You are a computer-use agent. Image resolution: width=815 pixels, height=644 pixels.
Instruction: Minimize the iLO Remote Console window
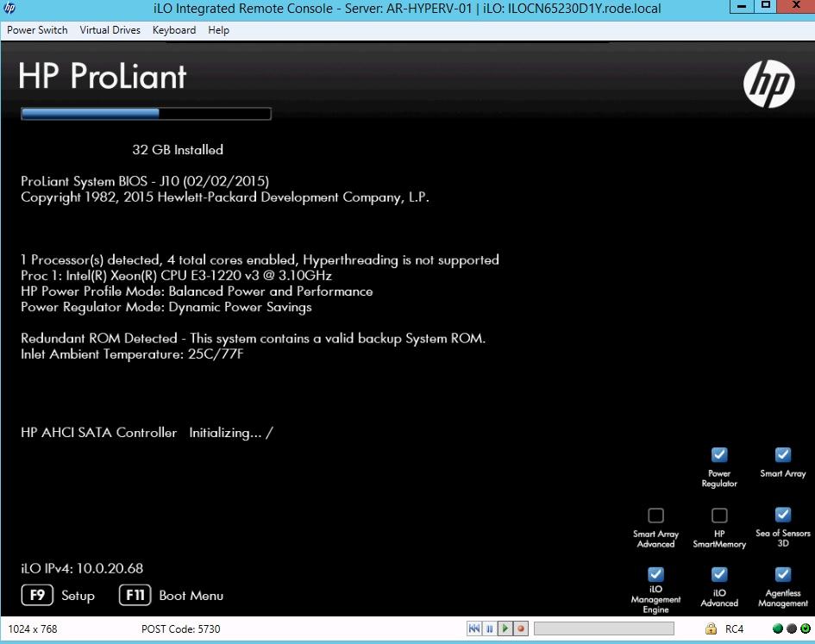click(742, 7)
